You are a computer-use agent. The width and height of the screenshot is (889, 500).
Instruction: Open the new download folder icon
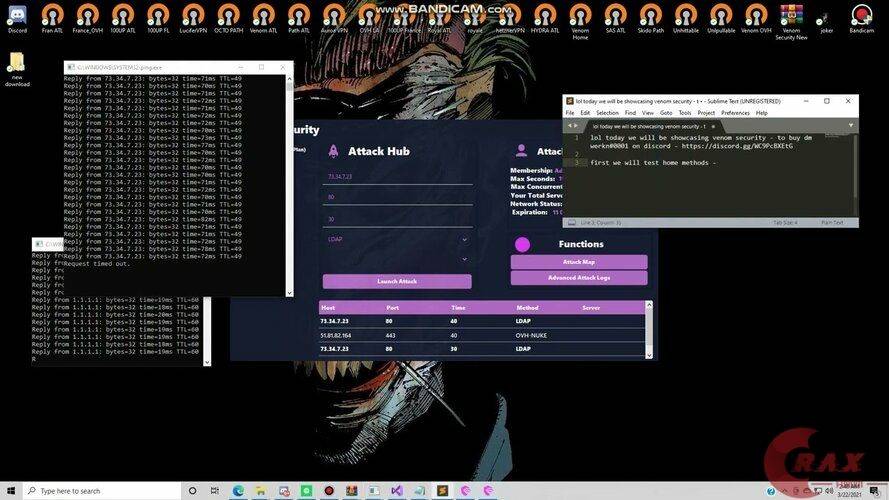17,69
